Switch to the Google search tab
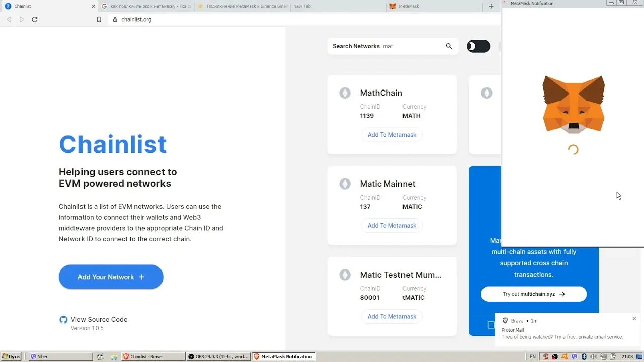Viewport: 644px width, 362px height. coord(146,6)
